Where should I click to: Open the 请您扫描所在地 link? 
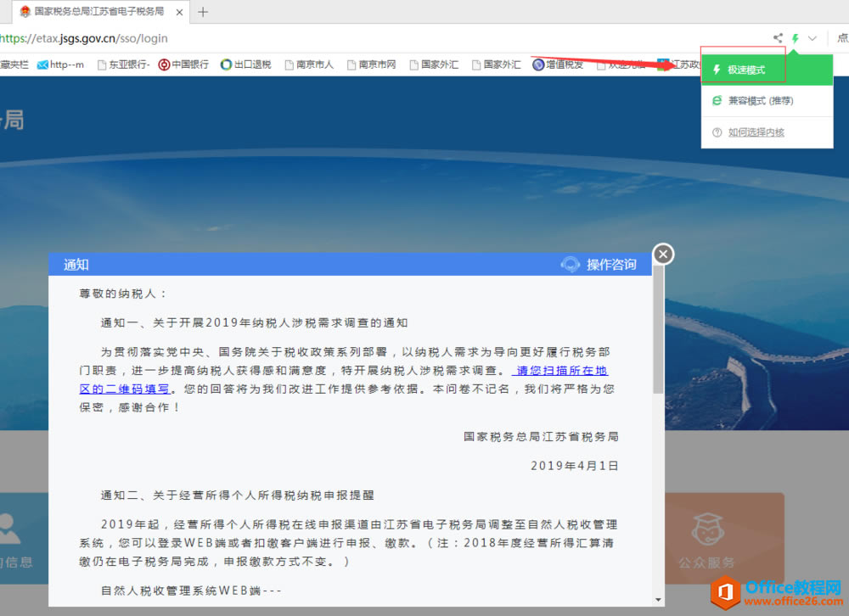(x=561, y=370)
